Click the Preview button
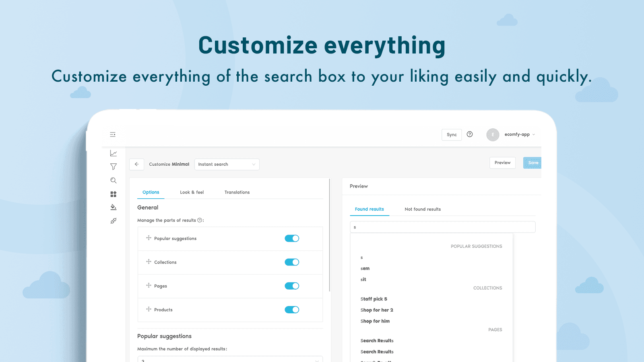Image resolution: width=644 pixels, height=362 pixels. (x=502, y=162)
